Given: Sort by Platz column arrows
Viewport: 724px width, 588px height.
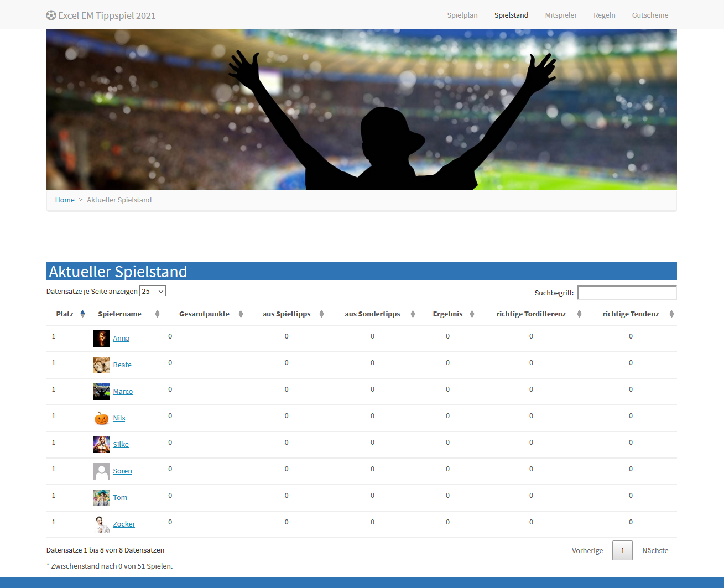Looking at the screenshot, I should [x=82, y=314].
